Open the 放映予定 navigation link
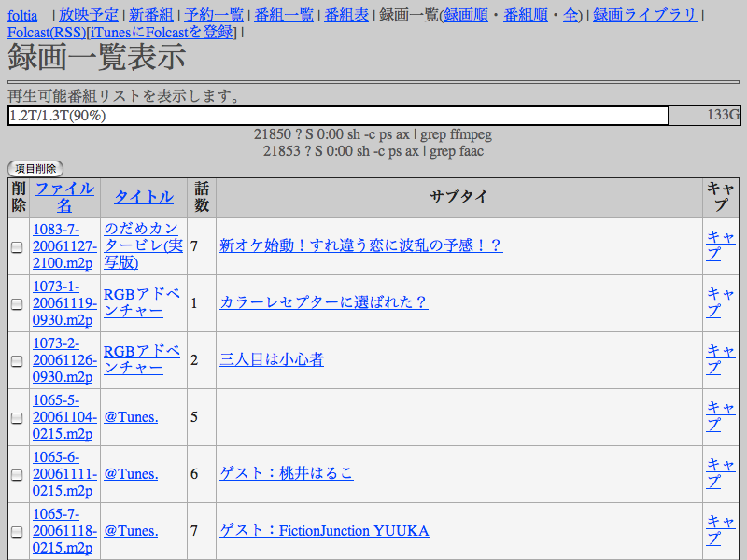The height and width of the screenshot is (560, 747). 88,15
